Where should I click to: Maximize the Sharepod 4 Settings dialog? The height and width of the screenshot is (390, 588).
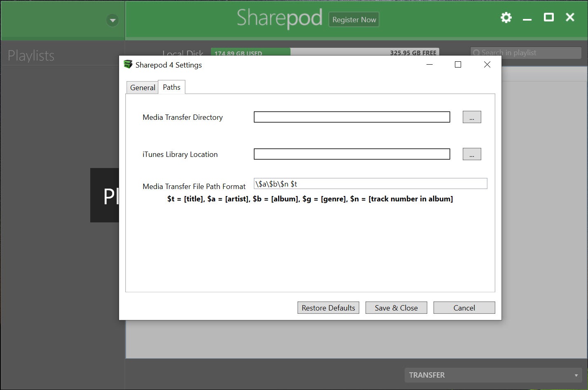click(458, 65)
